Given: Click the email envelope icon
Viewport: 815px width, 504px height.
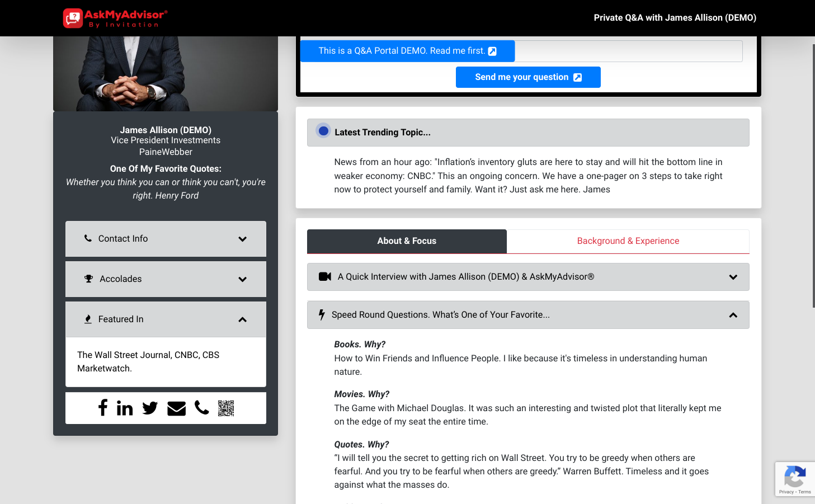Looking at the screenshot, I should [x=176, y=408].
